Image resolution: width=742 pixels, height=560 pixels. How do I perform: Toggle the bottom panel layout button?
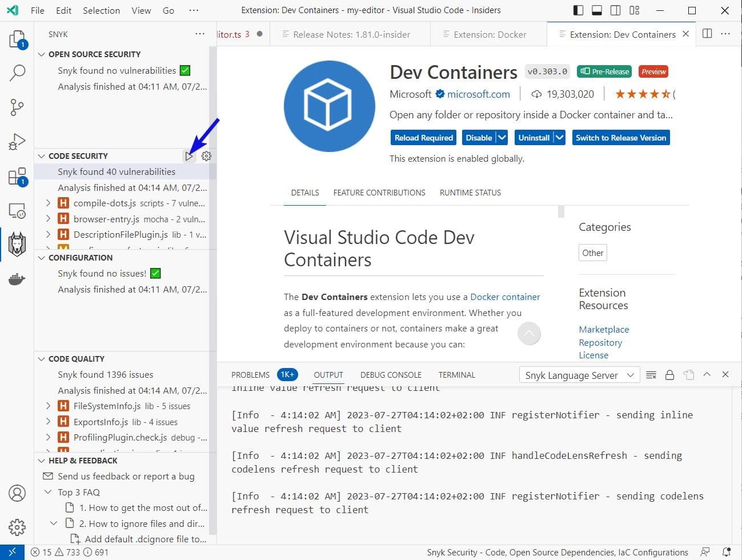tap(597, 10)
